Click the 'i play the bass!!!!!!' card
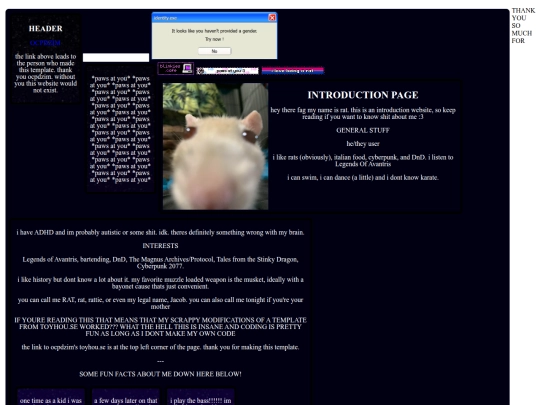Image resolution: width=540 pixels, height=405 pixels. 200,397
